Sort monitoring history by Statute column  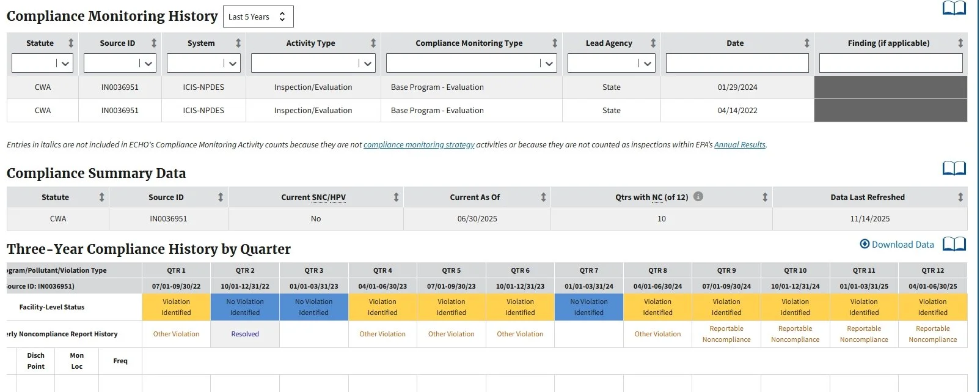(71, 43)
